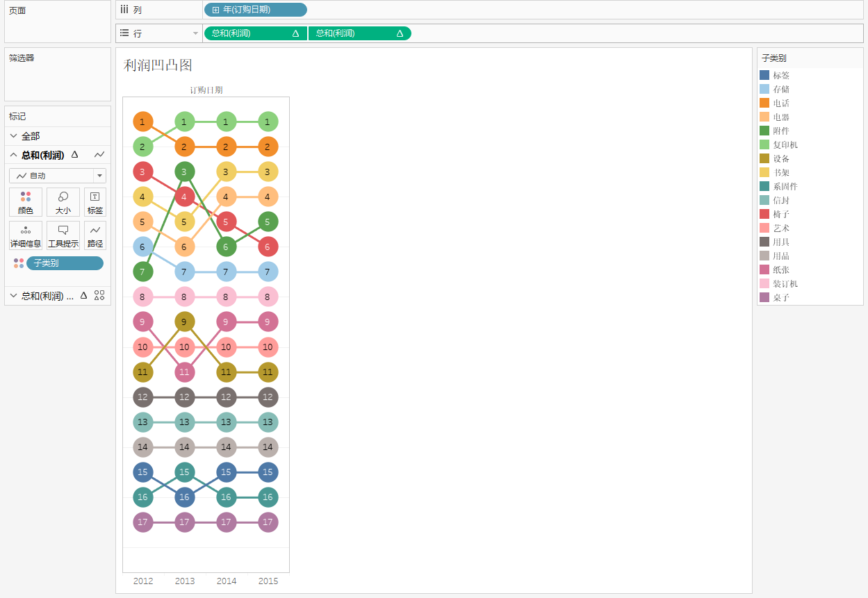Click the color dots icon beside 子类别 pill
868x598 pixels.
pyautogui.click(x=19, y=263)
